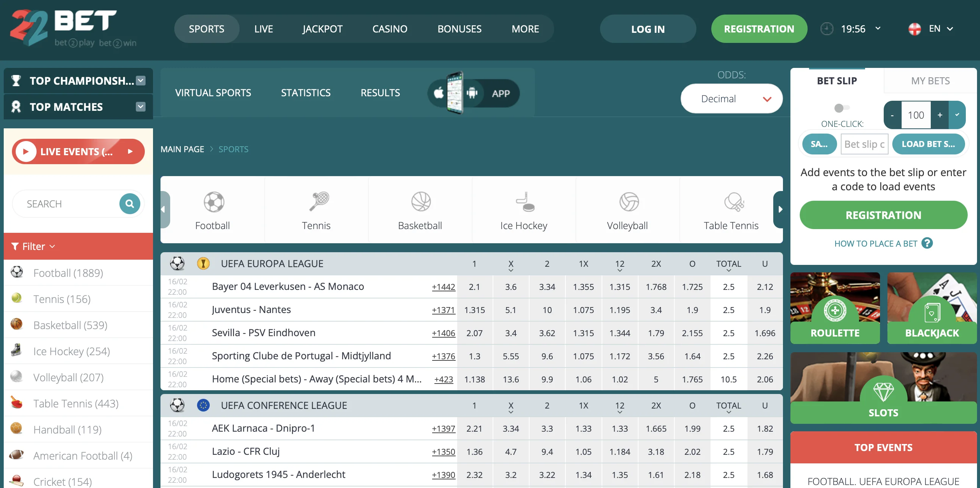Open +1442 markets for Leverkusen - Monaco
This screenshot has height=488, width=980.
443,287
